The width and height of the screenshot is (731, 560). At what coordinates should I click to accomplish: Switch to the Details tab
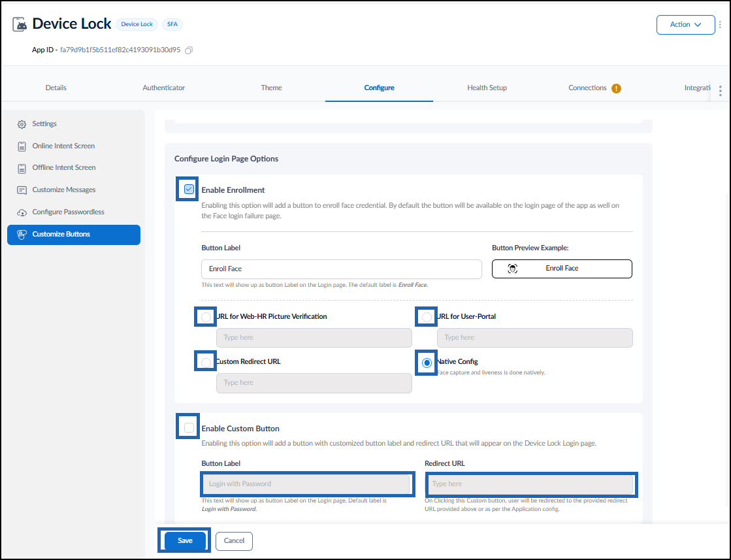[56, 88]
